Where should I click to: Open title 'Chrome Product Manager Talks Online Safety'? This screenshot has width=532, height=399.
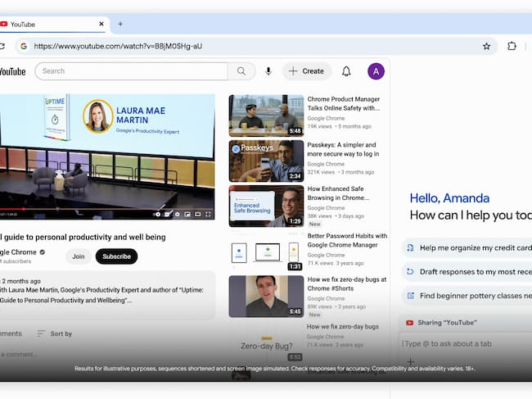pyautogui.click(x=344, y=103)
